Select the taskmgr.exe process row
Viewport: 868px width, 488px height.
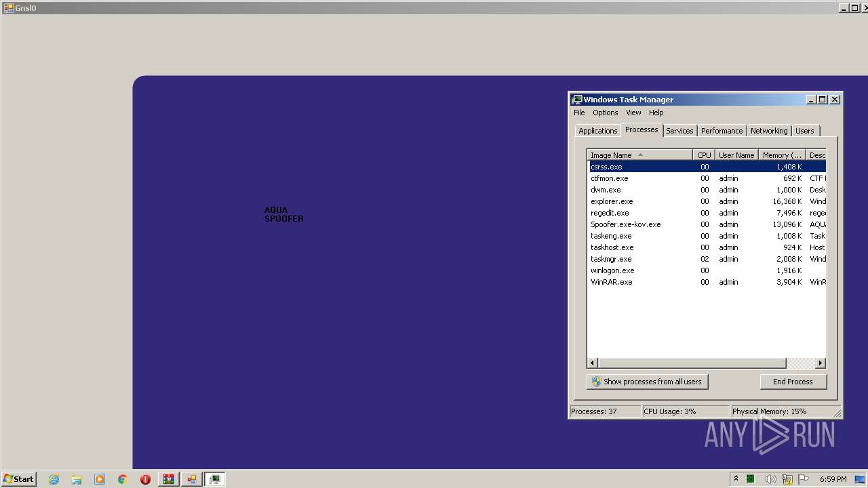pos(707,259)
